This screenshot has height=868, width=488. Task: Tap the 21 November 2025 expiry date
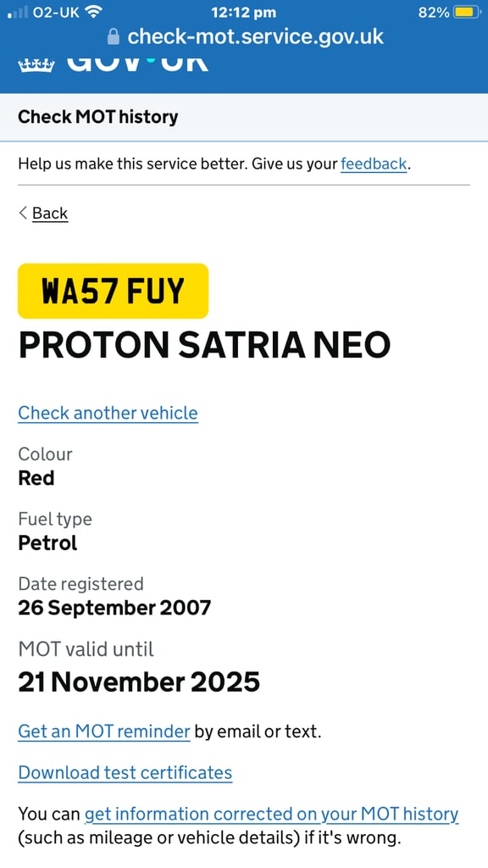[x=139, y=682]
